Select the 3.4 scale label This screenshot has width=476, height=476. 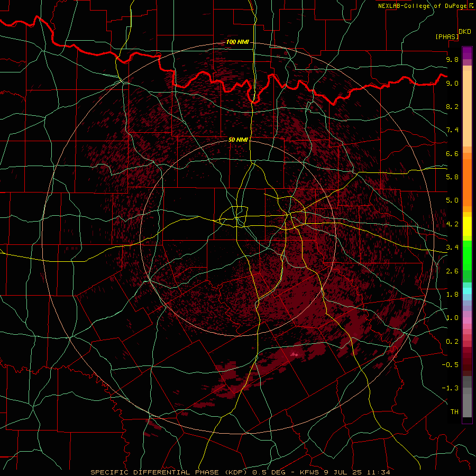(452, 248)
